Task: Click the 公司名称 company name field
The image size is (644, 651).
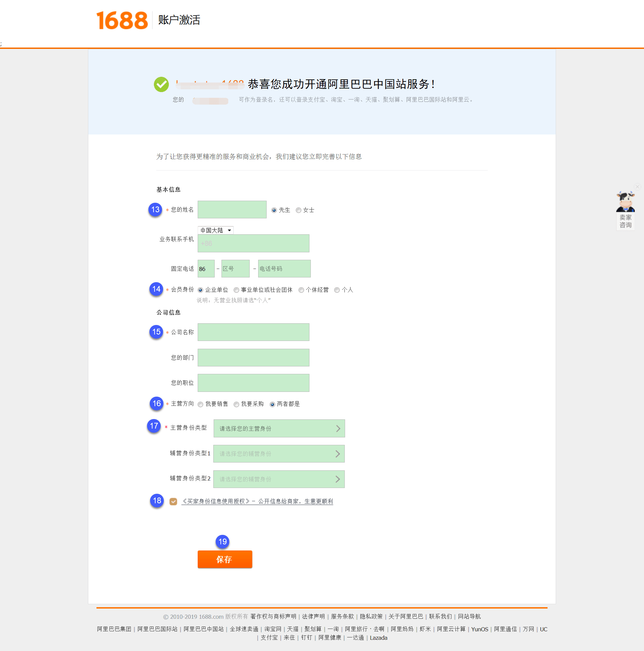Action: 253,332
